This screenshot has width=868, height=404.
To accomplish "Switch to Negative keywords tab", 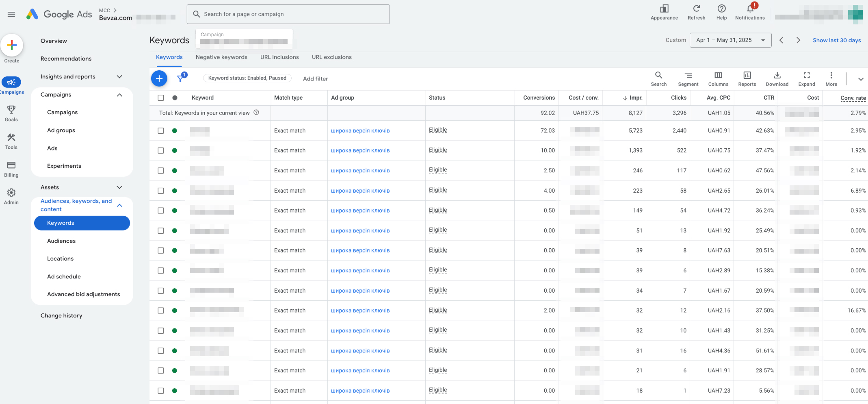I will point(221,57).
